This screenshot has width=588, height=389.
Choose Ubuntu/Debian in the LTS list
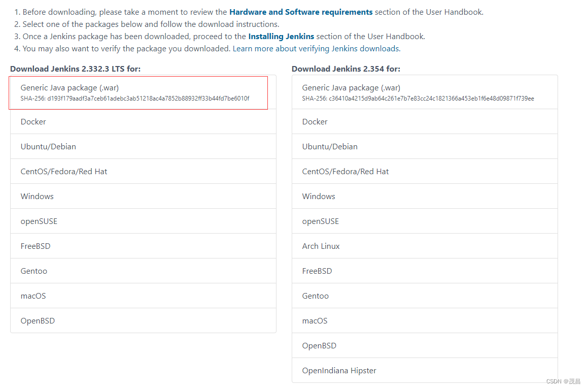tap(143, 146)
